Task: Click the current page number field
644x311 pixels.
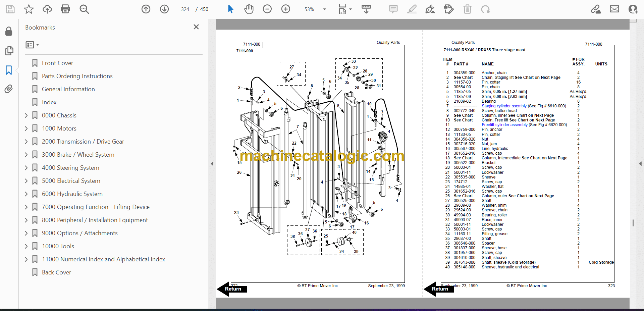Action: click(185, 9)
